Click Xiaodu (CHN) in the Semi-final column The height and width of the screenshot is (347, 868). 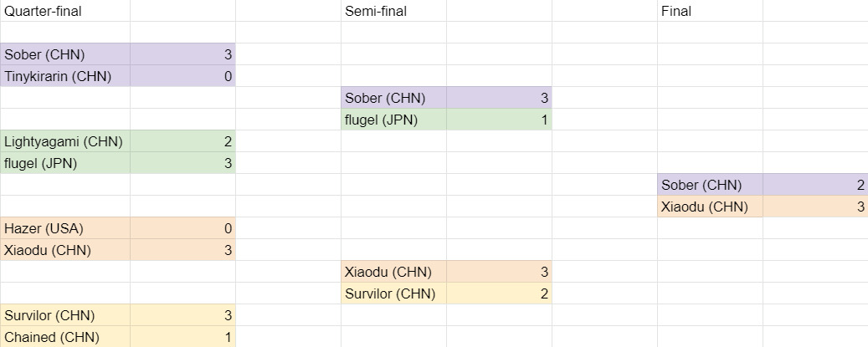pos(388,272)
